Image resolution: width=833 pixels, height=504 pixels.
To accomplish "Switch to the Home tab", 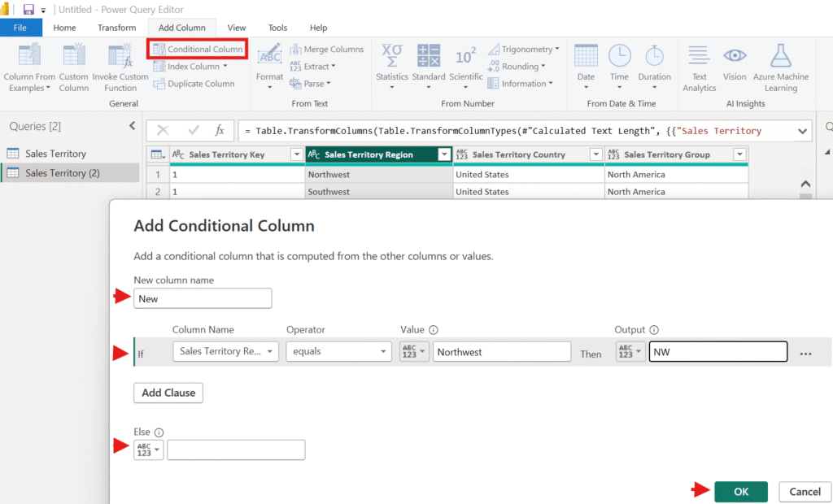I will pos(64,28).
